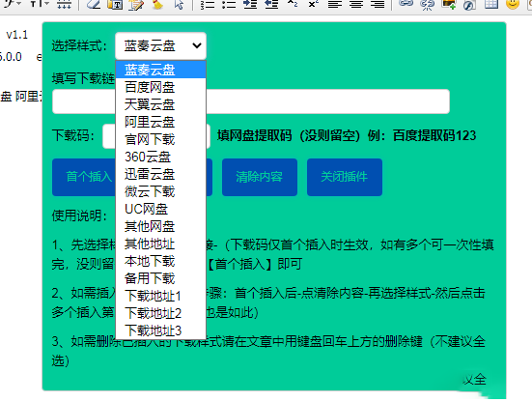Pick 其他网盘 in the dropdown list

160,226
